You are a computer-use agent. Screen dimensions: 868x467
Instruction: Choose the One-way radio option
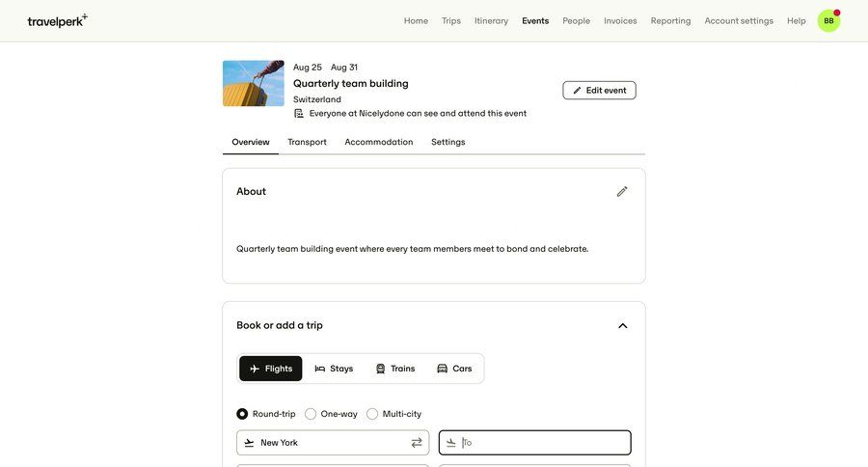pyautogui.click(x=311, y=414)
